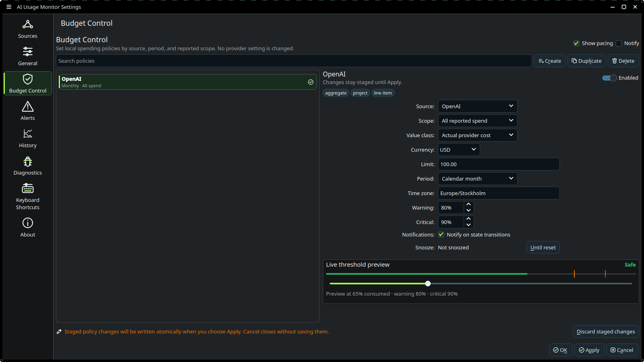
Task: Open the Sources section icon
Action: (x=28, y=25)
